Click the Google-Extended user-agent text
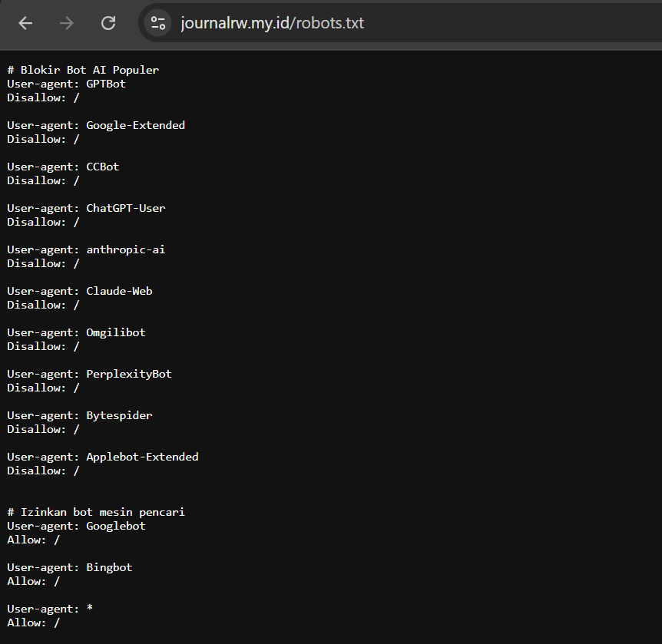 (135, 125)
